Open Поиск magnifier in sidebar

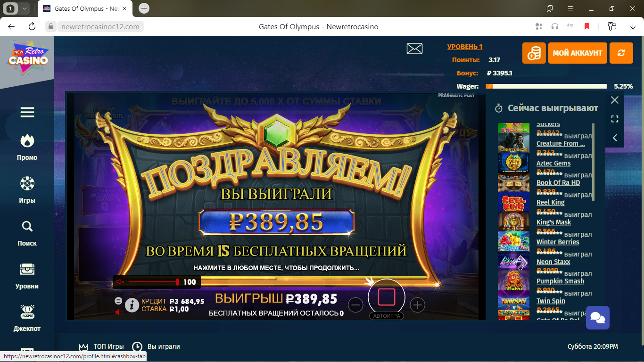pos(27,233)
